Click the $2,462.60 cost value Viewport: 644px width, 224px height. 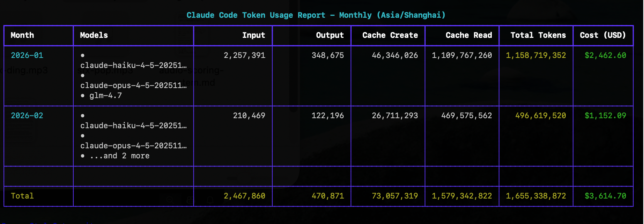coord(605,55)
